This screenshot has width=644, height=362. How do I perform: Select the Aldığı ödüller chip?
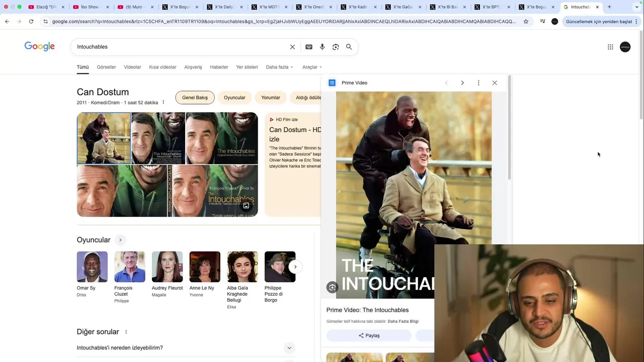click(x=305, y=98)
